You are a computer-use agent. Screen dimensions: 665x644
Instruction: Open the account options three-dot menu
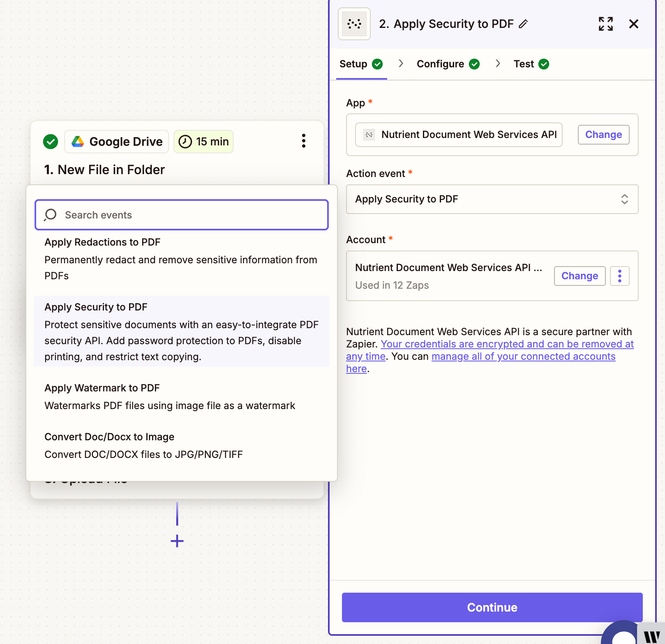[x=619, y=276]
